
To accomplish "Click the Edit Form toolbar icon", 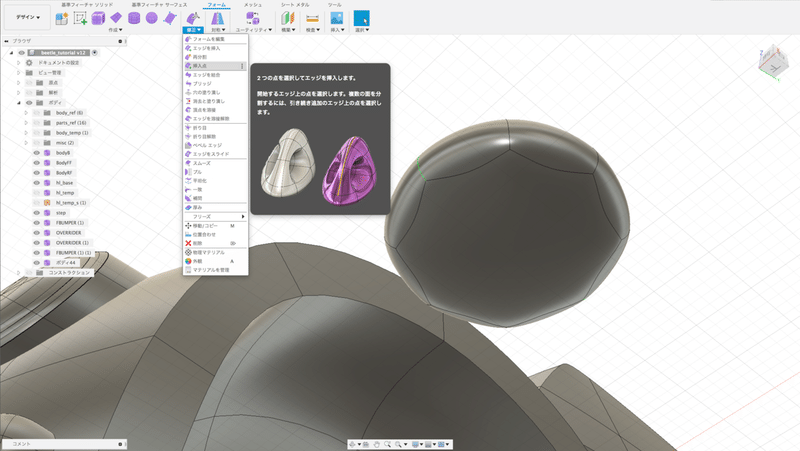I will tap(193, 18).
